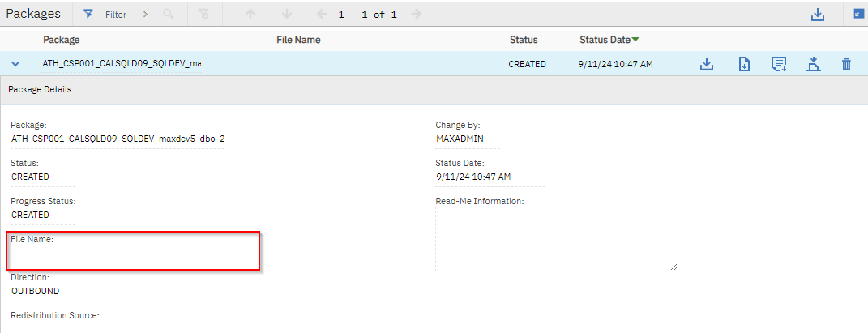Click the clear filter icon
This screenshot has width=868, height=333.
pos(204,14)
